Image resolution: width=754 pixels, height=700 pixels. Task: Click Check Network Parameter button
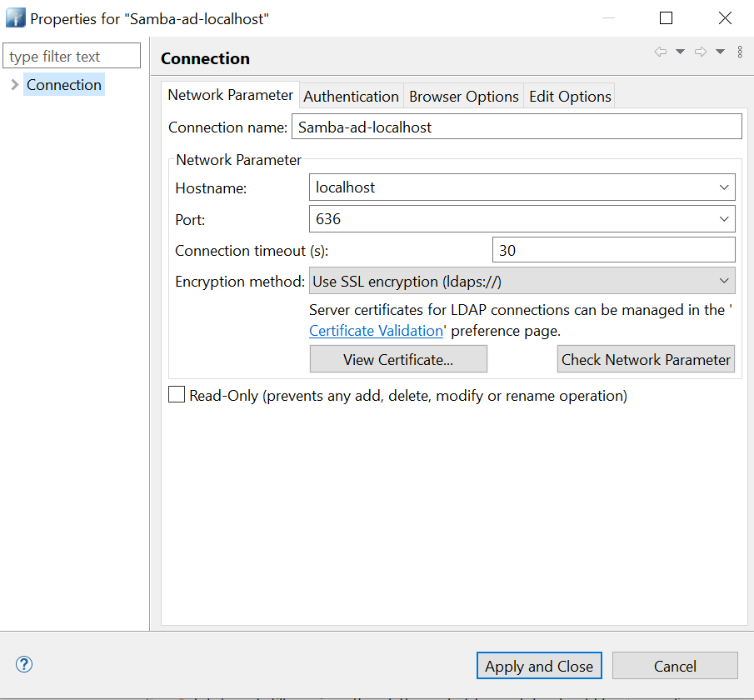646,359
